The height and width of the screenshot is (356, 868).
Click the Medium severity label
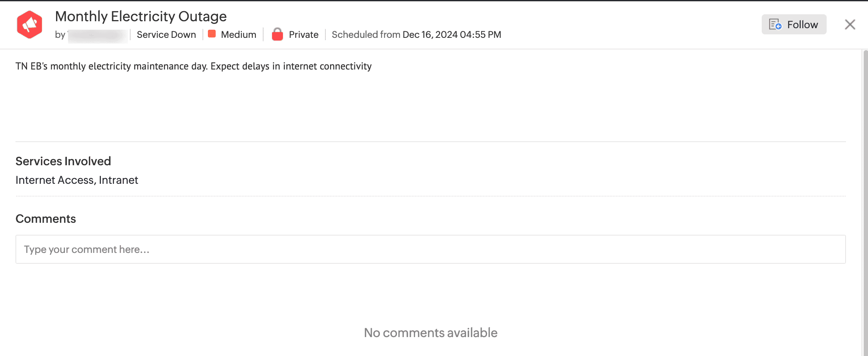click(238, 34)
